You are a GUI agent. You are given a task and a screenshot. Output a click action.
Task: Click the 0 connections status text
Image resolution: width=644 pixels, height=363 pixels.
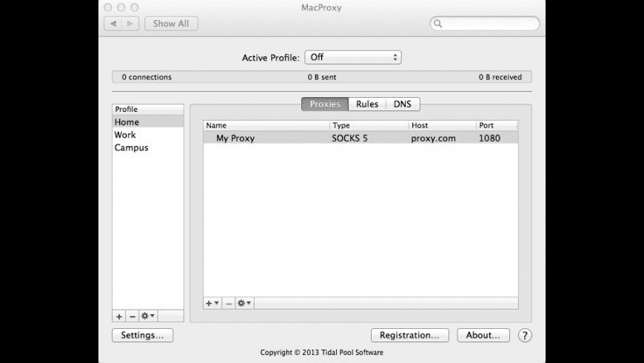pyautogui.click(x=147, y=77)
